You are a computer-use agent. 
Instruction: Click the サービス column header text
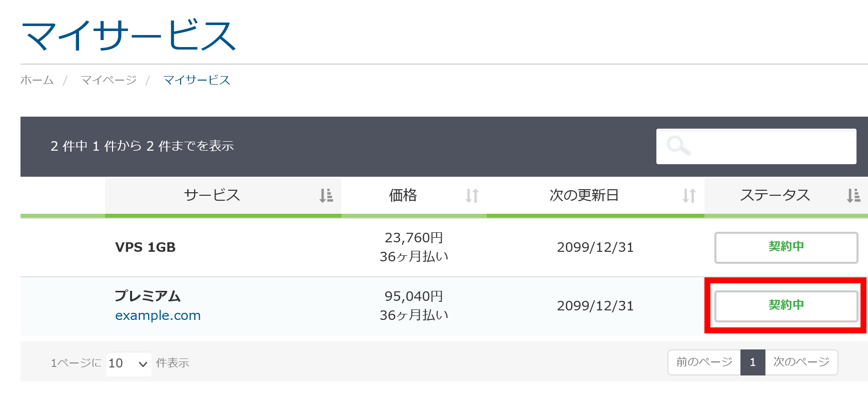pyautogui.click(x=212, y=195)
